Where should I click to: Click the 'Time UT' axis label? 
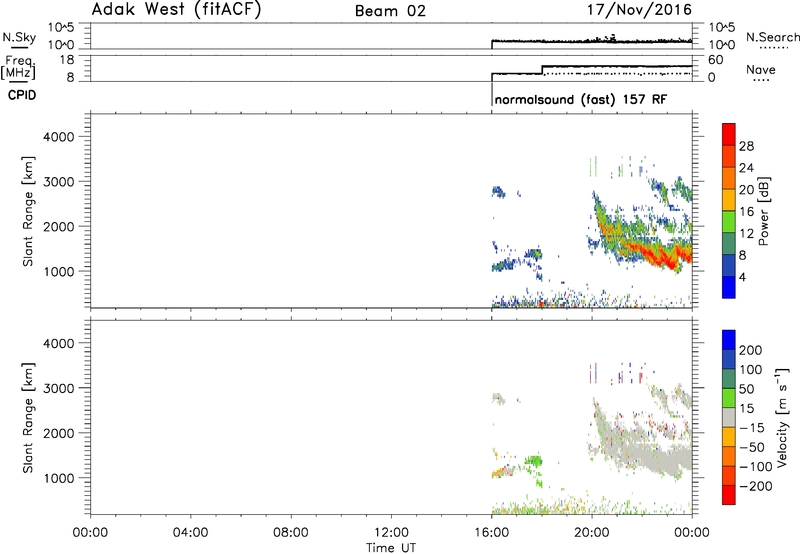[x=391, y=548]
